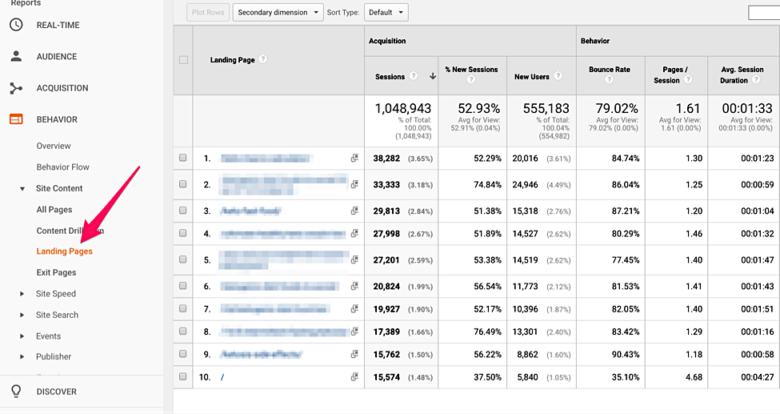Open the DISCOVER menu item
The image size is (780, 414).
(56, 392)
